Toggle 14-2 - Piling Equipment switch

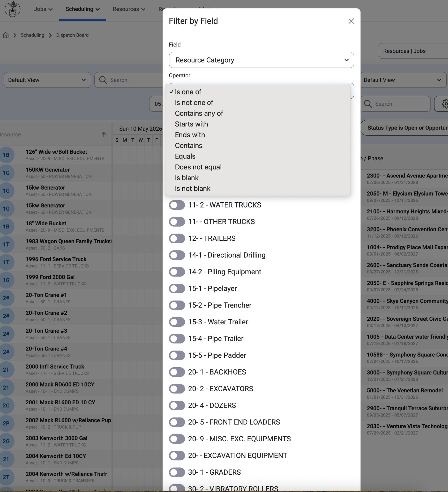(x=177, y=272)
